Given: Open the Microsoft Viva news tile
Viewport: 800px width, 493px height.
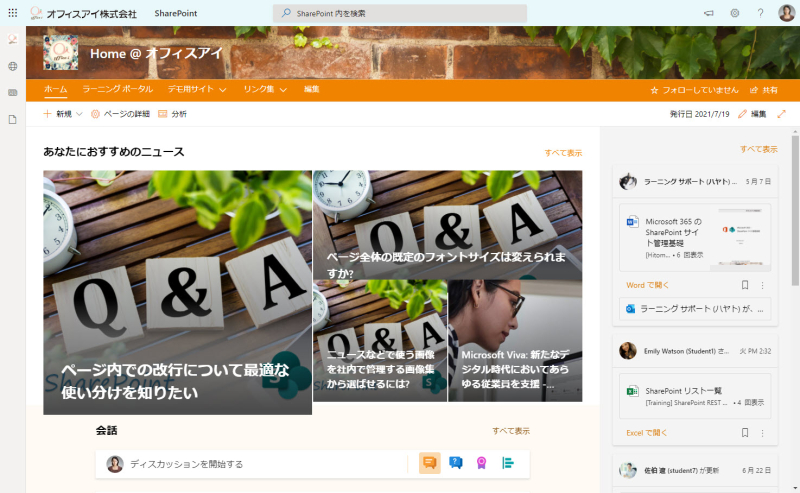Looking at the screenshot, I should click(515, 340).
